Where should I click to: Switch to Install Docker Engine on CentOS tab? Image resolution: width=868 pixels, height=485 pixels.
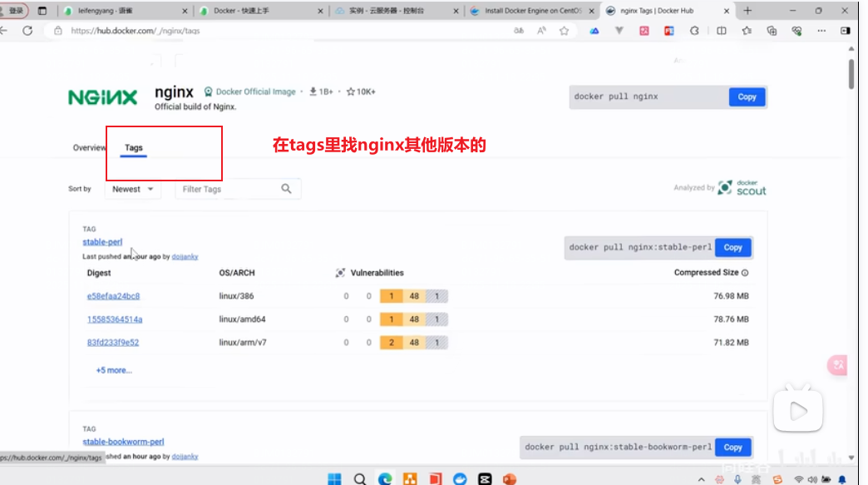coord(532,11)
